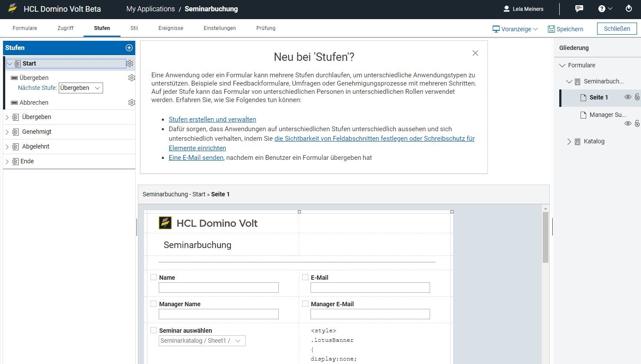Open the Nächste Stufe dropdown

(x=81, y=88)
